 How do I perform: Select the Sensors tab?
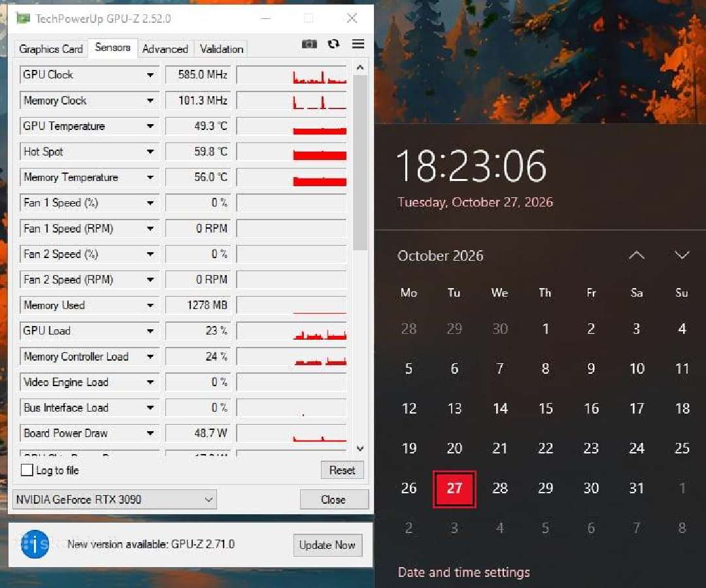coord(112,47)
